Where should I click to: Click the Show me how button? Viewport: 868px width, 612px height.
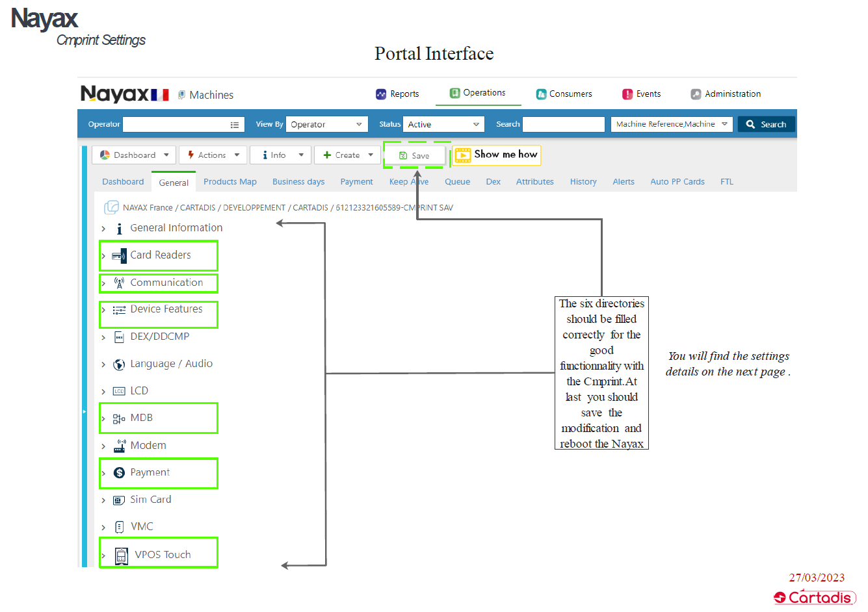tap(496, 155)
